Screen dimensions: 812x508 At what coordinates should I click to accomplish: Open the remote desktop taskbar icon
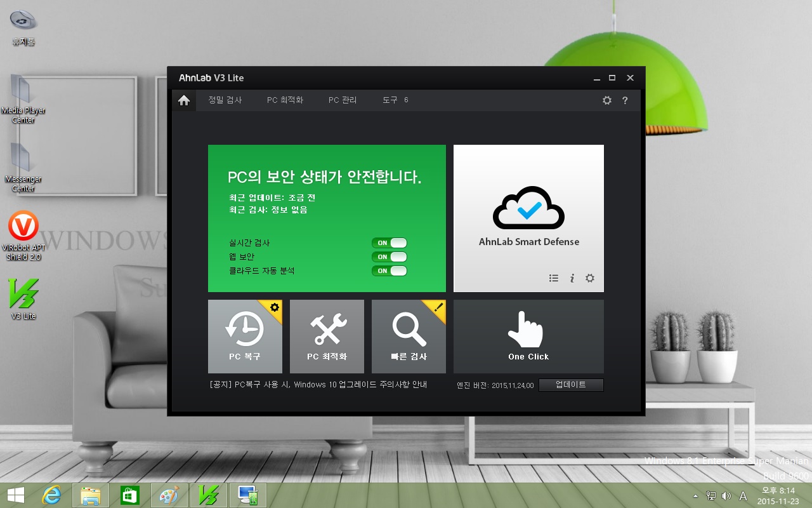[x=248, y=495]
